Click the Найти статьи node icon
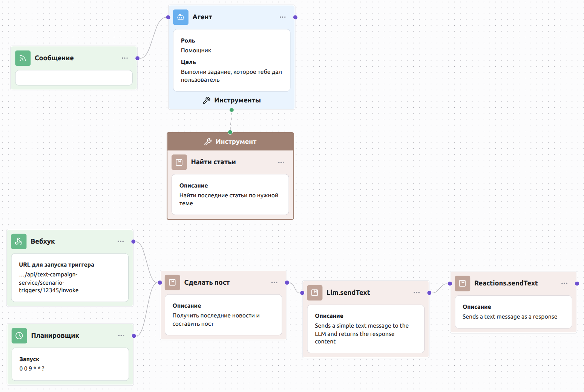This screenshot has width=584, height=392. [x=179, y=162]
